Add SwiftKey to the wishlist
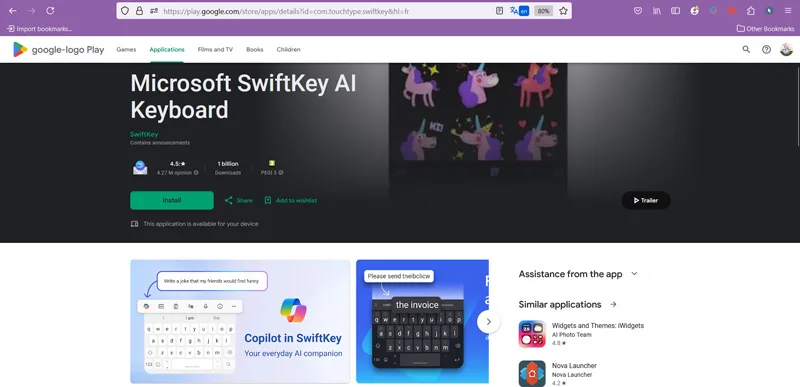Image resolution: width=800 pixels, height=387 pixels. coord(290,200)
